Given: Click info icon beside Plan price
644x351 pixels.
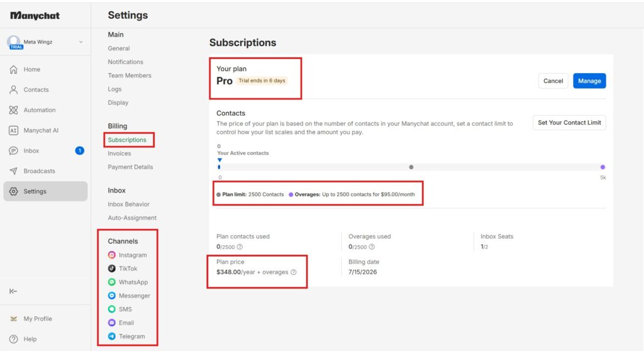Looking at the screenshot, I should click(x=294, y=272).
